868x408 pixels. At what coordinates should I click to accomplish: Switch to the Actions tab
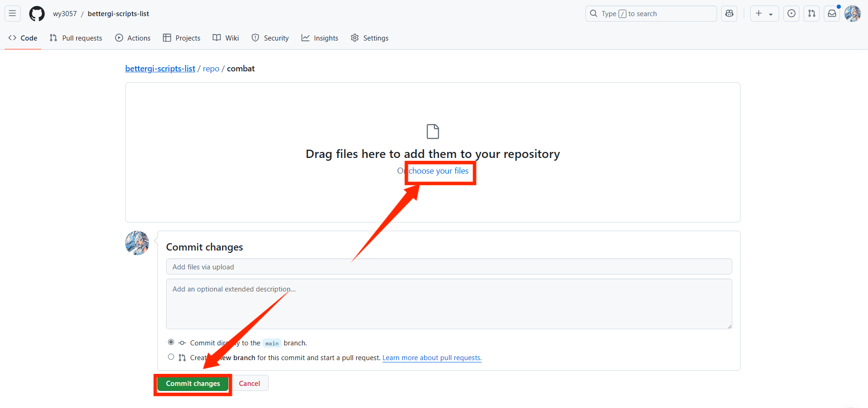coord(133,38)
